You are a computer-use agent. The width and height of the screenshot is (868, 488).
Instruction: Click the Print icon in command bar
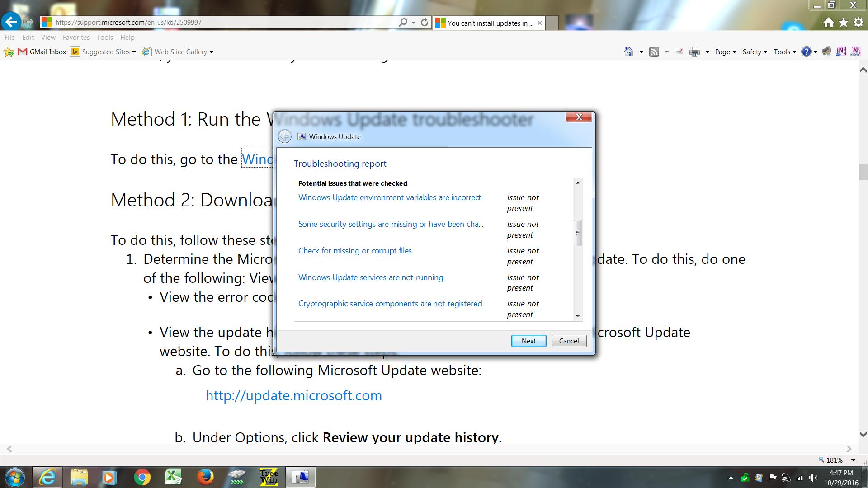tap(694, 52)
